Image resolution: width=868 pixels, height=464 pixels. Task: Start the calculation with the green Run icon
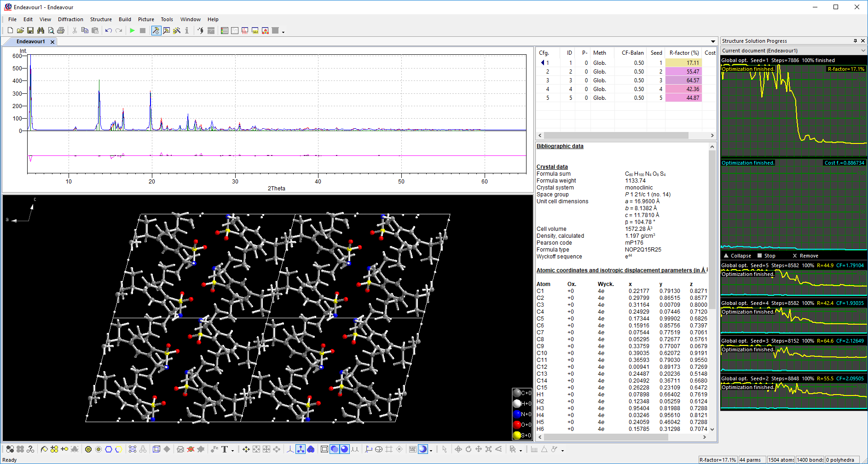click(132, 30)
